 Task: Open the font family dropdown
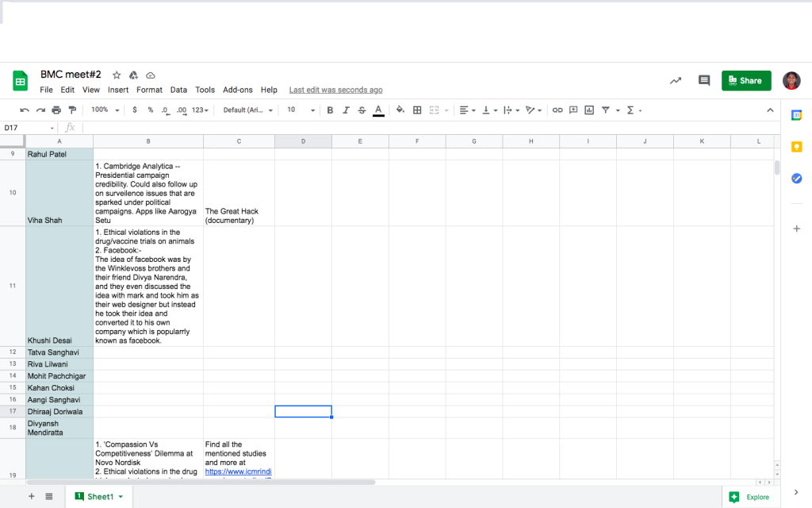point(247,110)
